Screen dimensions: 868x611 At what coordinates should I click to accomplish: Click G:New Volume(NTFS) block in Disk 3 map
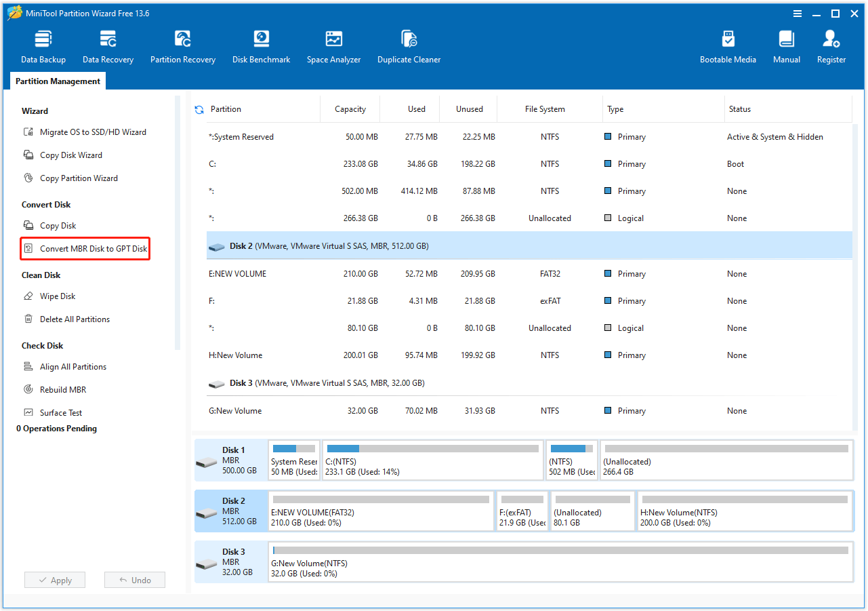tap(561, 562)
